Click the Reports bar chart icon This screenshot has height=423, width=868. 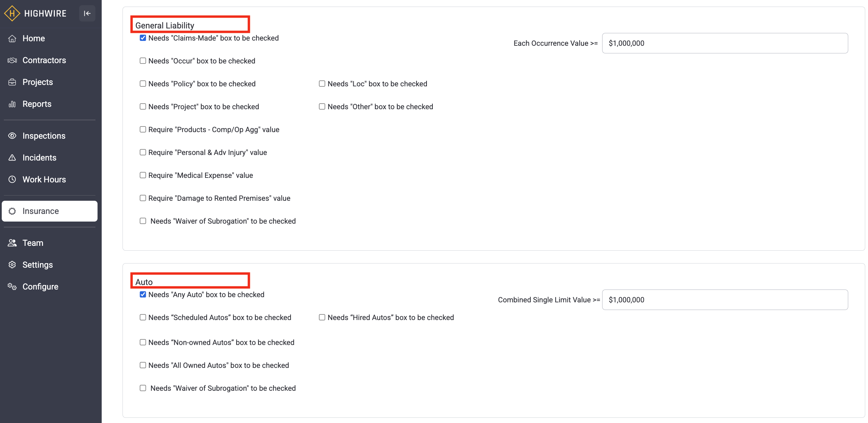12,104
